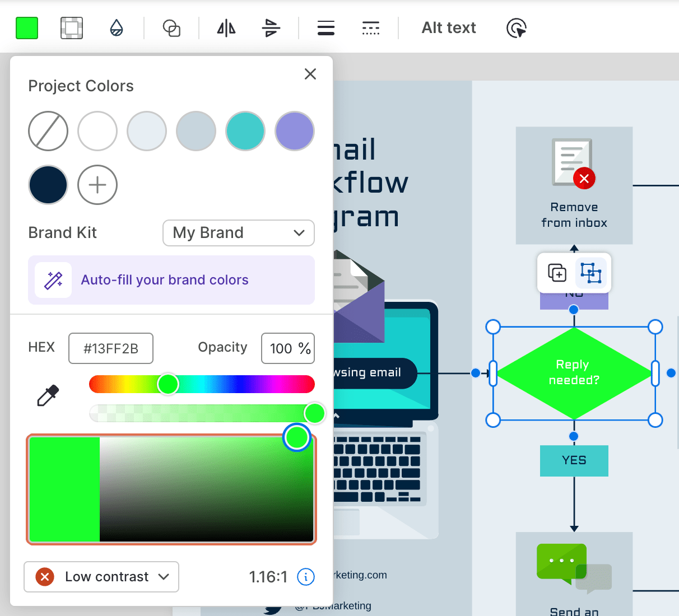679x616 pixels.
Task: Flip the selected shape vertically
Action: click(x=271, y=27)
